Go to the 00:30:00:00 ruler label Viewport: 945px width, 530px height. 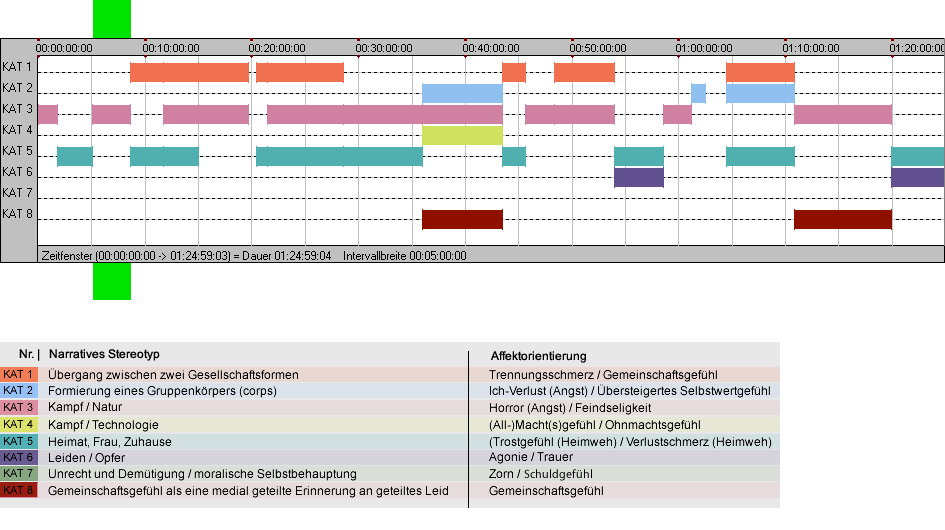pos(384,48)
